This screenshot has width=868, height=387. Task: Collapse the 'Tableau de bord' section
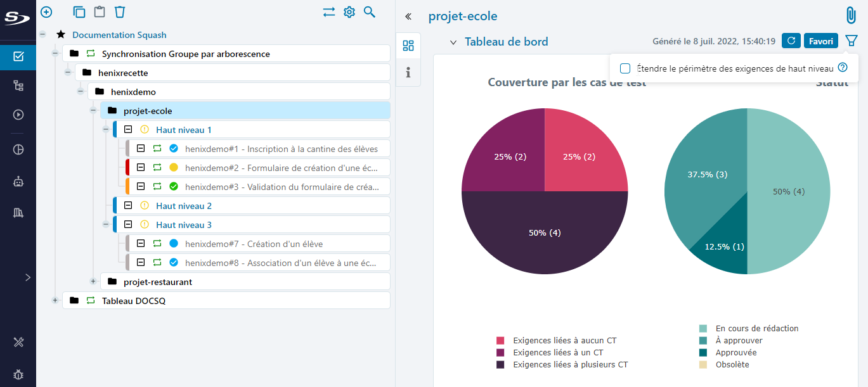[x=453, y=41]
